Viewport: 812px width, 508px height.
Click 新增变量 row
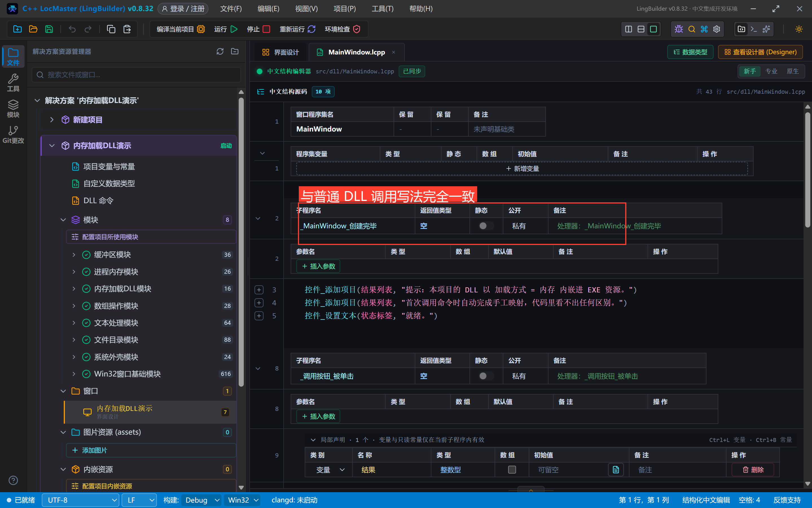coord(522,169)
